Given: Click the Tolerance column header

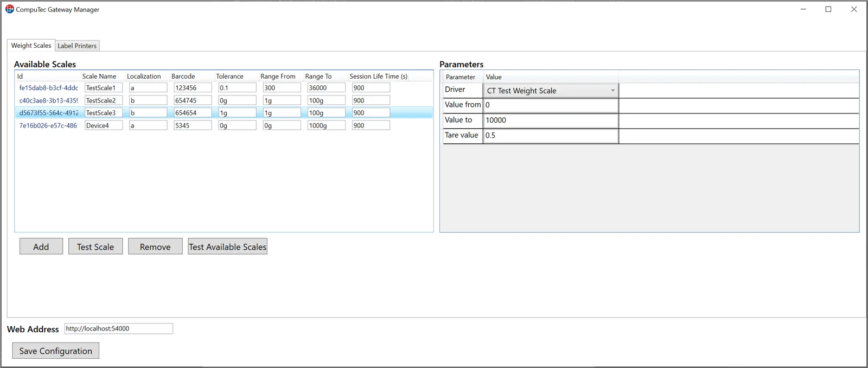Looking at the screenshot, I should coord(229,76).
